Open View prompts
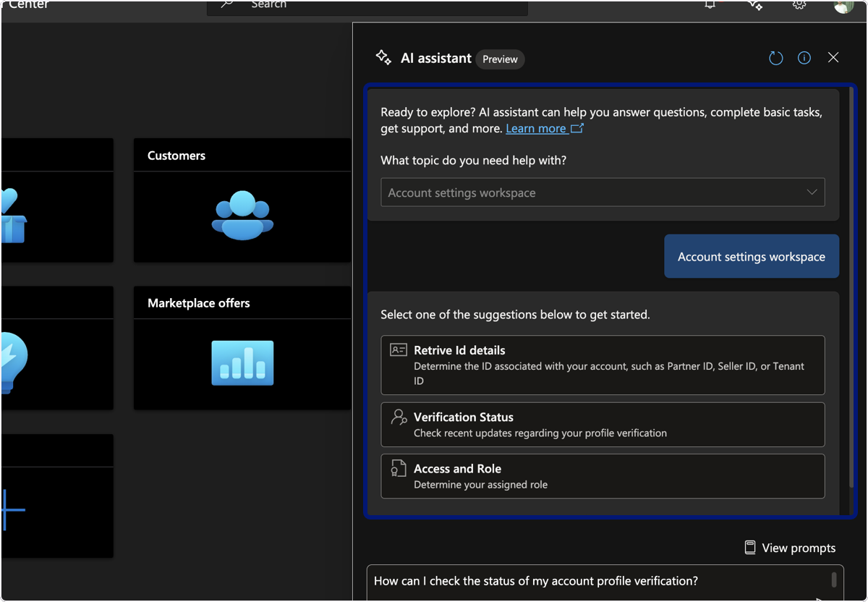 point(790,548)
